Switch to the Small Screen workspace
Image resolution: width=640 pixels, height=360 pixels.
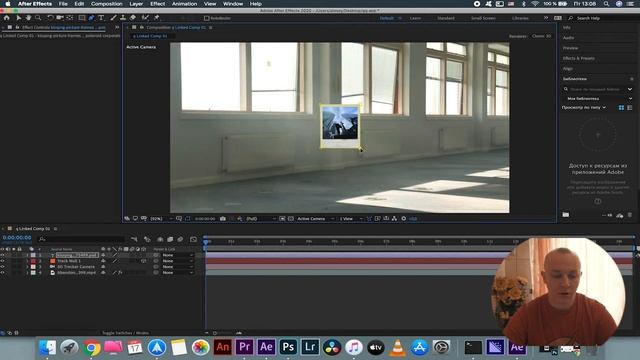[483, 18]
